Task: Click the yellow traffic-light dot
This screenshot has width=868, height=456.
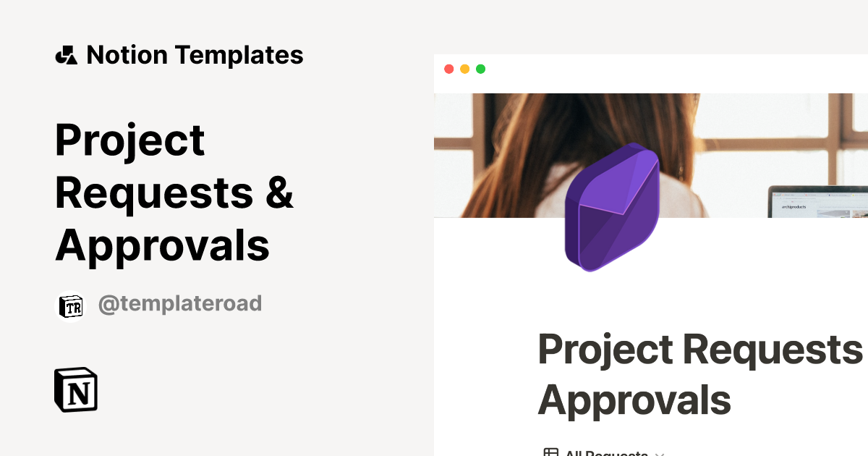Action: click(x=465, y=69)
